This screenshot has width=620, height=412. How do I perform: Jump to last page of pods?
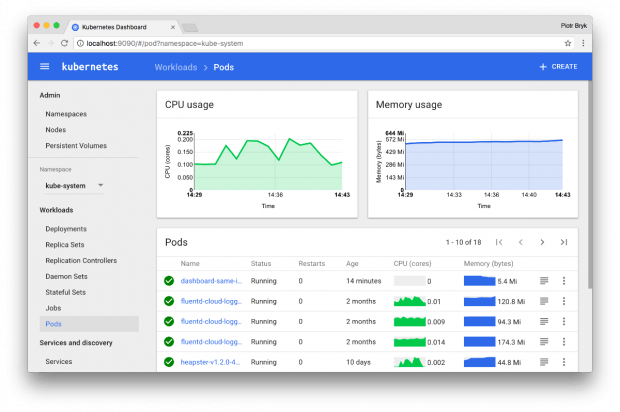564,242
